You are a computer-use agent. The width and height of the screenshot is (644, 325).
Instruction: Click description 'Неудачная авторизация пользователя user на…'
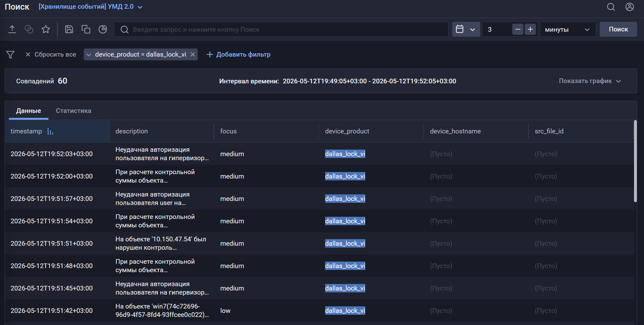[153, 199]
